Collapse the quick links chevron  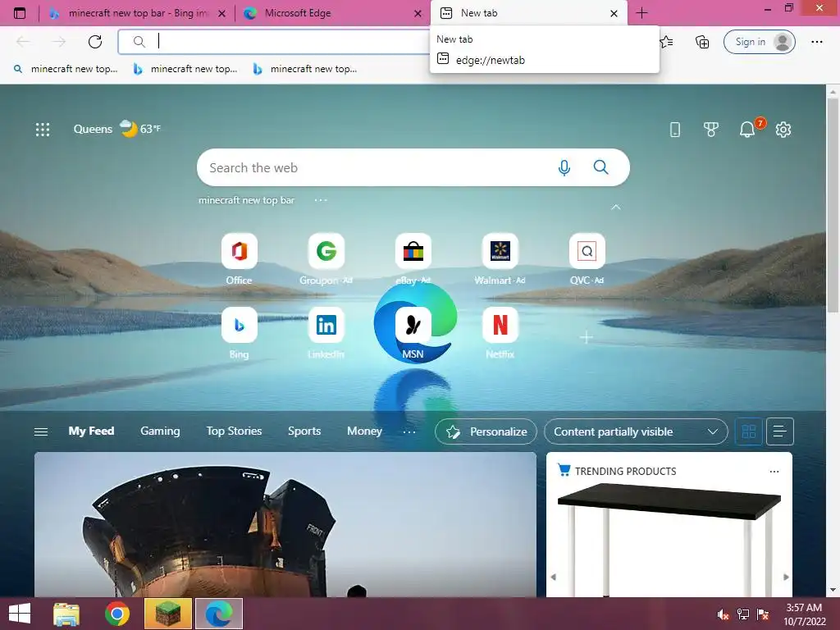(616, 207)
